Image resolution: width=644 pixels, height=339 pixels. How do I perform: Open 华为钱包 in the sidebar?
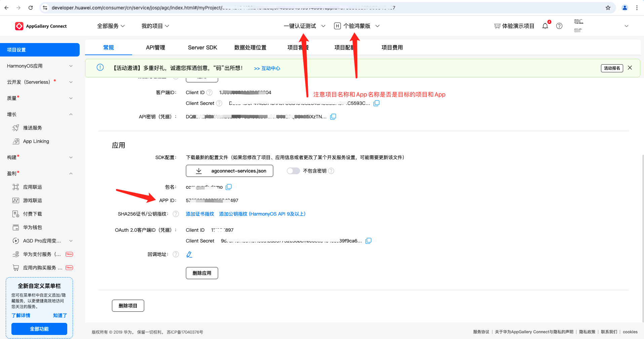33,227
